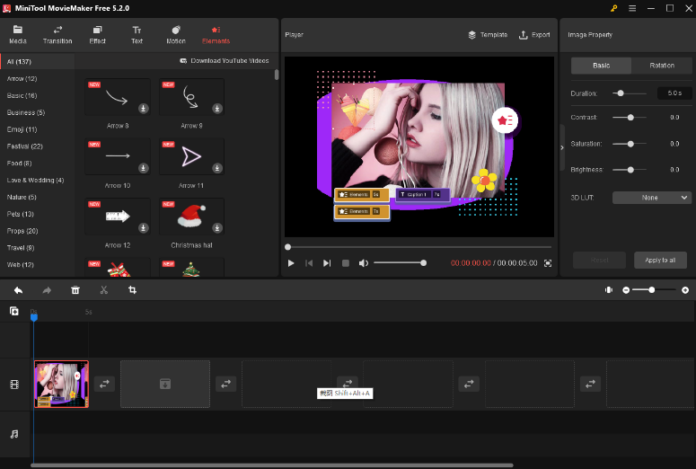696x469 pixels.
Task: Go to previous frame
Action: tap(309, 263)
